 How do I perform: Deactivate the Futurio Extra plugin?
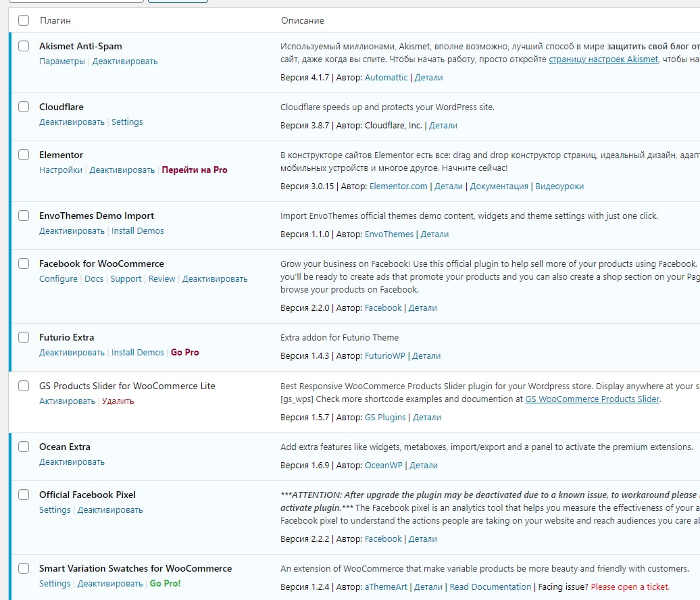(72, 352)
